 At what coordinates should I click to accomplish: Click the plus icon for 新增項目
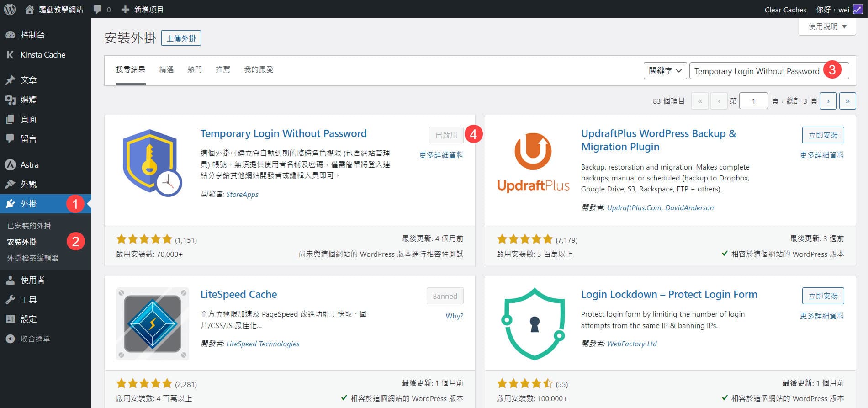[125, 9]
